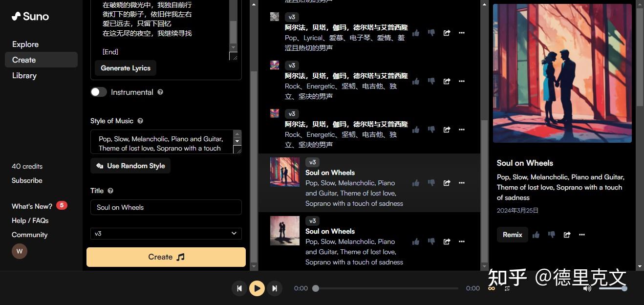
Task: Remix the Soul on Wheels song
Action: (512, 235)
